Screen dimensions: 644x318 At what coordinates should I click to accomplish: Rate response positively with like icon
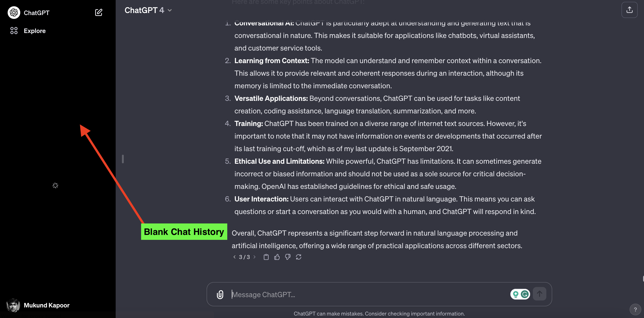[x=277, y=257]
